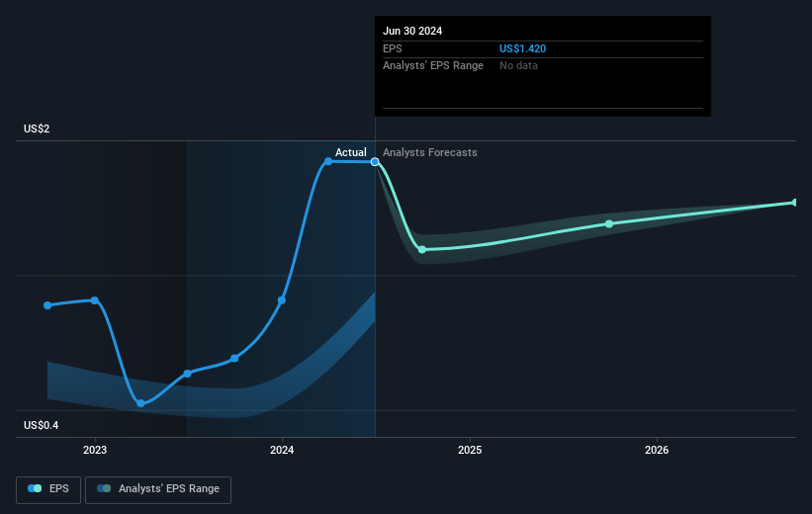Image resolution: width=812 pixels, height=514 pixels.
Task: Toggle the Analysts' EPS Range legend
Action: coord(158,489)
